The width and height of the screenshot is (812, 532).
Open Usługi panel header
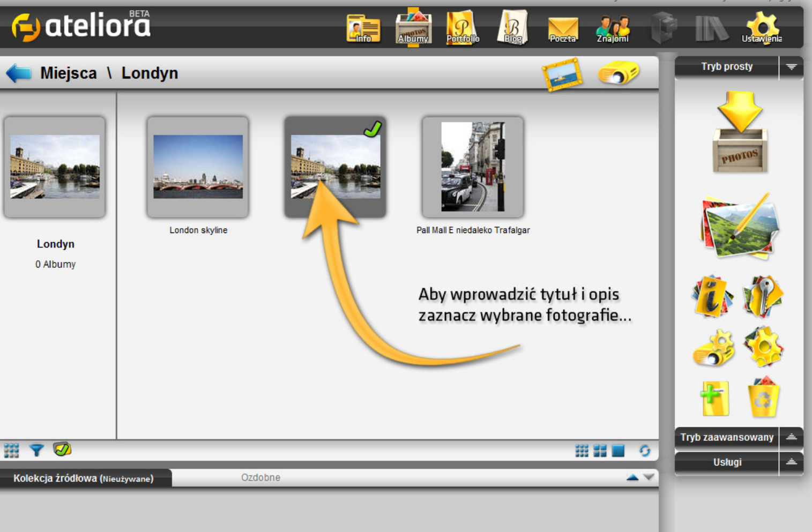(727, 462)
